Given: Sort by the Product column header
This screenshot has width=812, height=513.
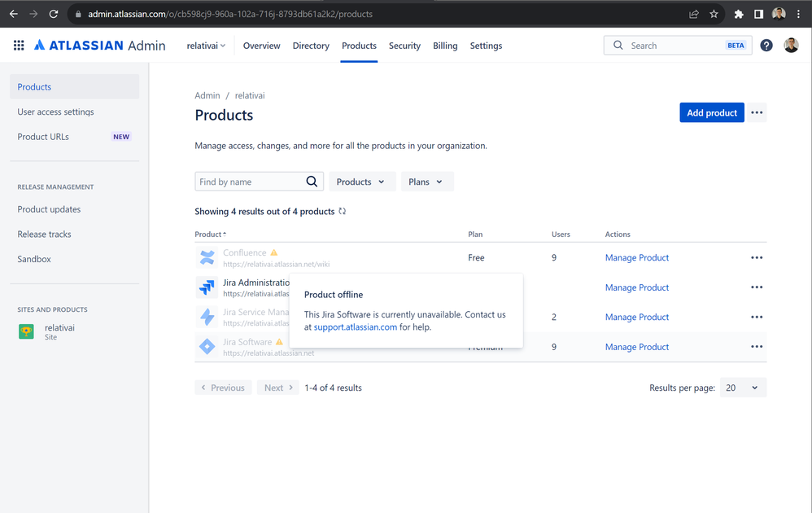Looking at the screenshot, I should (210, 235).
